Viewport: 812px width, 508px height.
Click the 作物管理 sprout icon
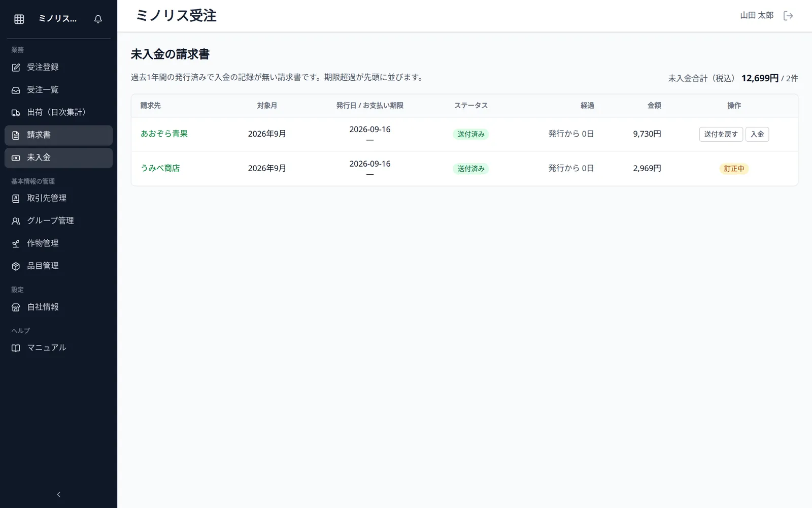(16, 244)
